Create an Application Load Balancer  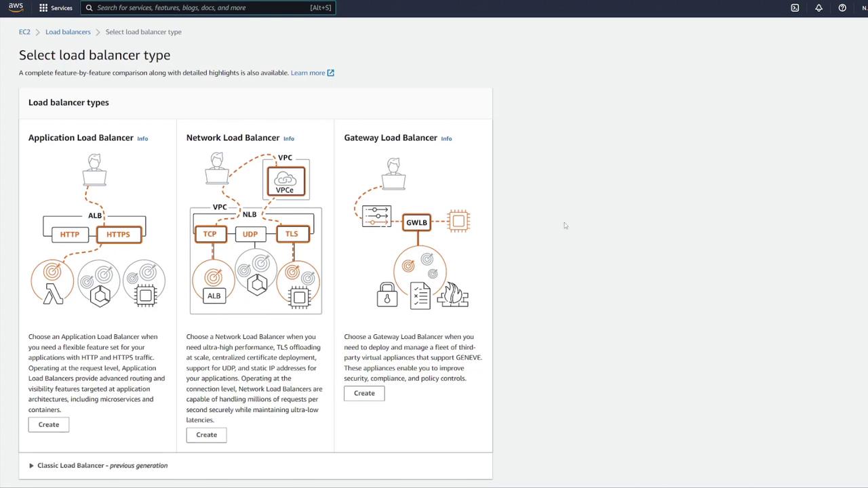[49, 424]
